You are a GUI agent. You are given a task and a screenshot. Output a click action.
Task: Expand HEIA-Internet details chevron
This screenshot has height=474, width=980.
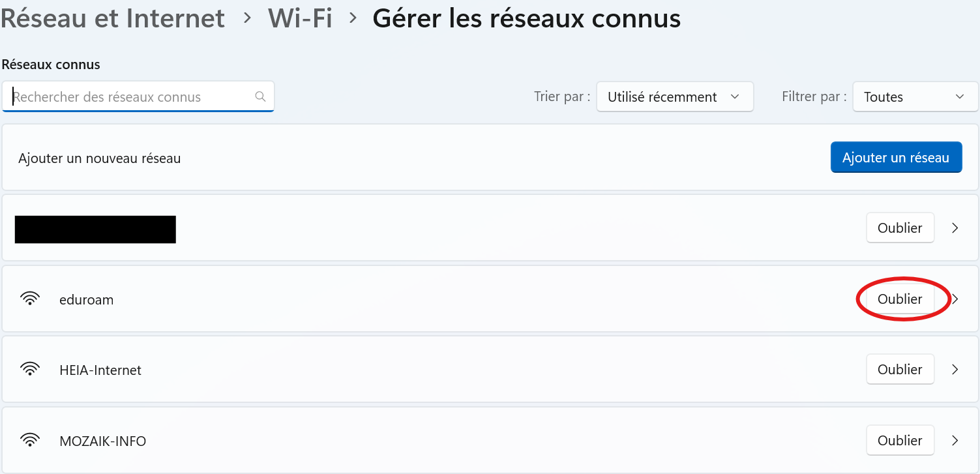955,370
